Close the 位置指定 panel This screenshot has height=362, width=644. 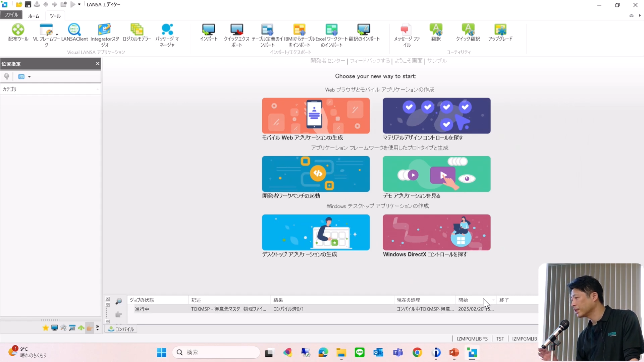click(x=98, y=64)
